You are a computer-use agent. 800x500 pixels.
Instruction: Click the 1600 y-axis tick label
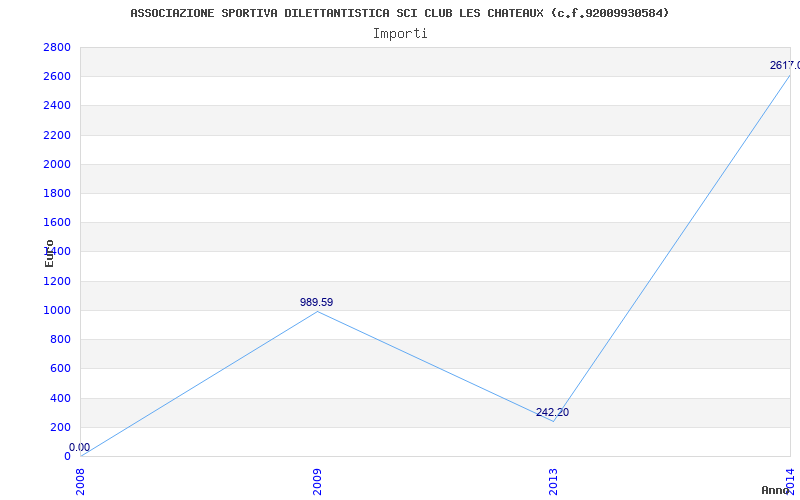(57, 222)
